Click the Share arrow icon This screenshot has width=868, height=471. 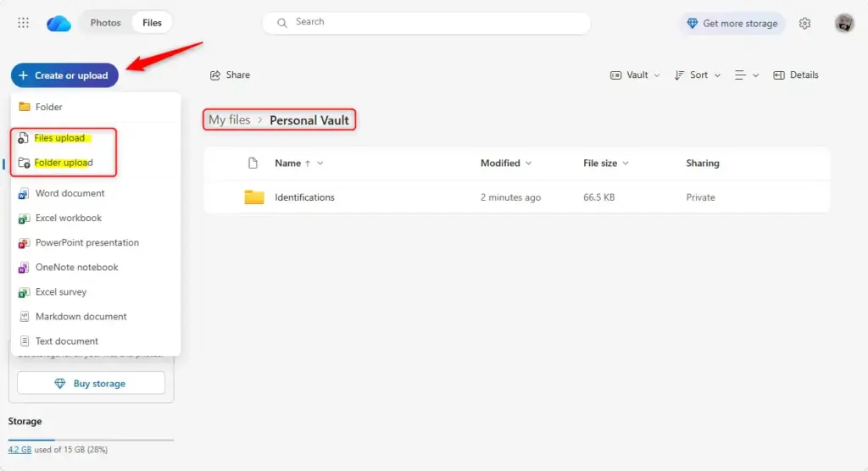[214, 75]
